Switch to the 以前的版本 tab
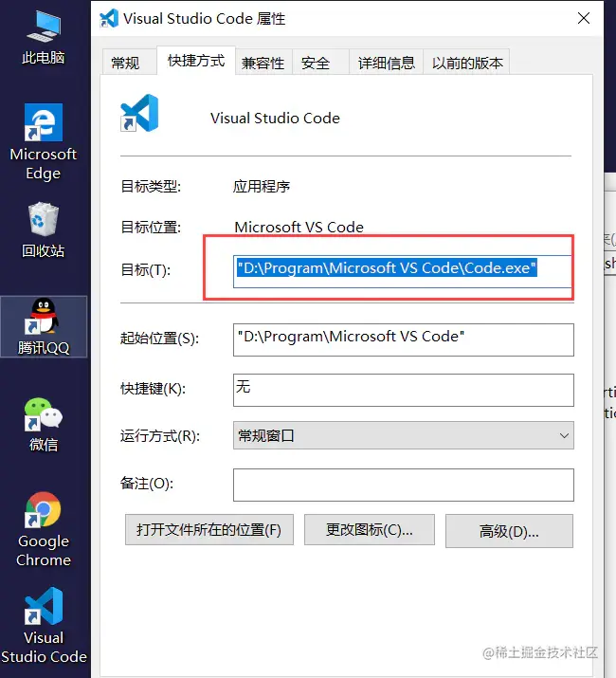The width and height of the screenshot is (616, 678). click(467, 63)
